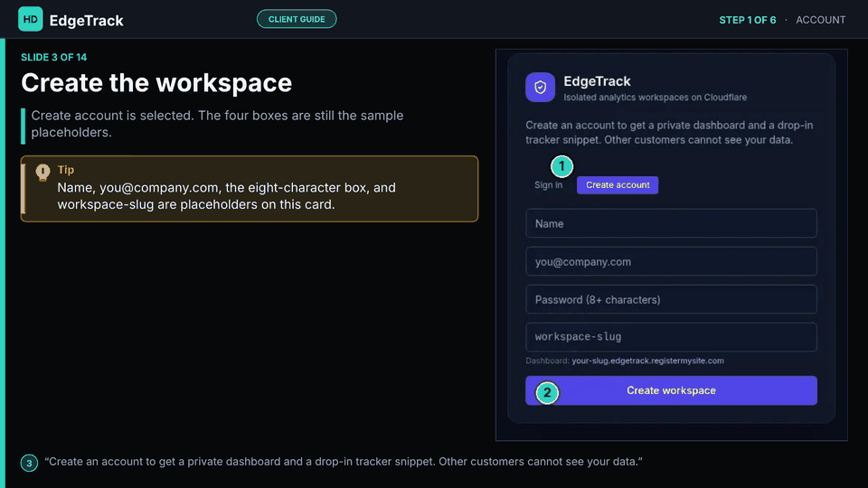868x488 pixels.
Task: Click the EdgeTrack shield logo icon
Action: (x=541, y=88)
